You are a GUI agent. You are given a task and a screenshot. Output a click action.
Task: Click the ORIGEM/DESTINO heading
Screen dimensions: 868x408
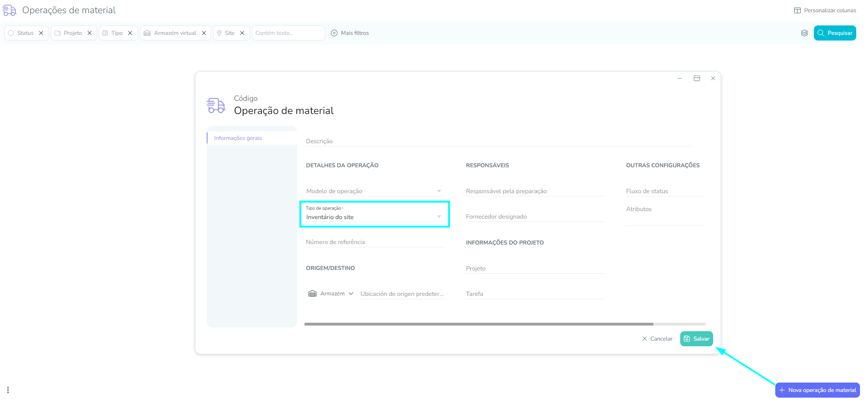tap(330, 268)
